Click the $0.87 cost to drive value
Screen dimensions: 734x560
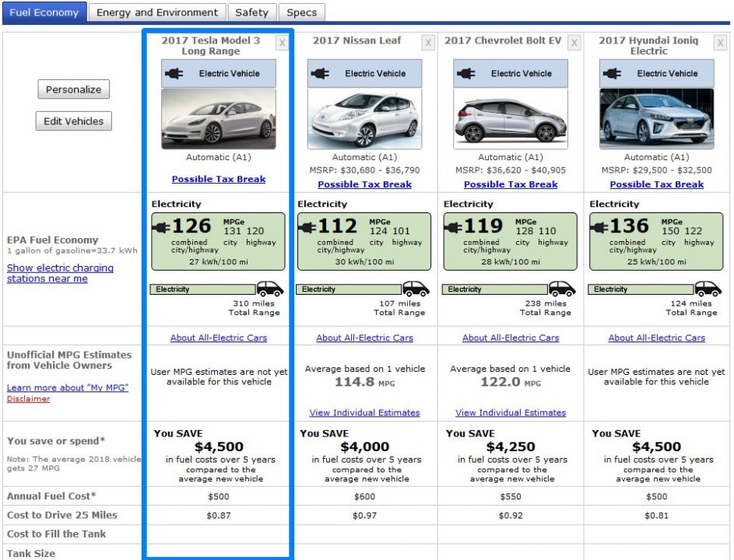coord(219,516)
